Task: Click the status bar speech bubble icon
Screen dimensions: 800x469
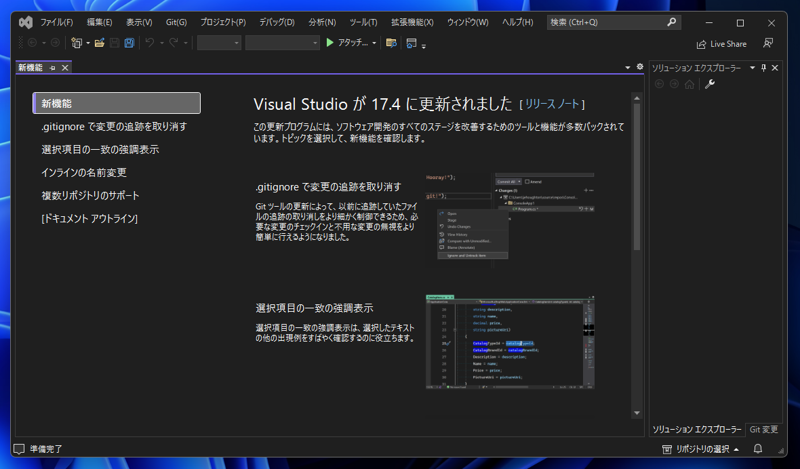Action: [19, 449]
